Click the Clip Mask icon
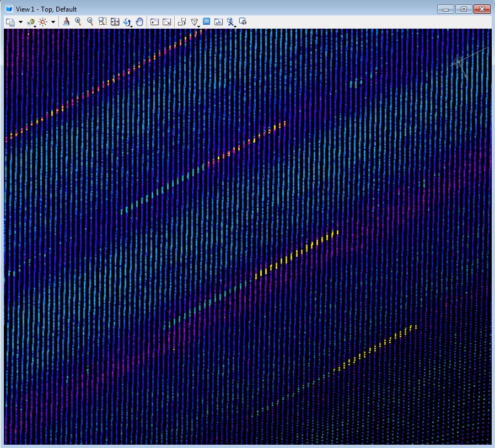This screenshot has width=495, height=448. [x=218, y=21]
